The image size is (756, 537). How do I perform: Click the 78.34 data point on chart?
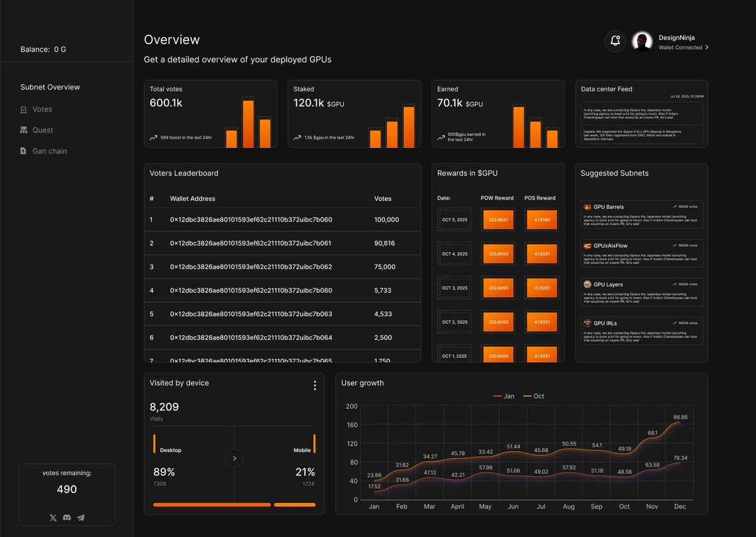[x=680, y=463]
